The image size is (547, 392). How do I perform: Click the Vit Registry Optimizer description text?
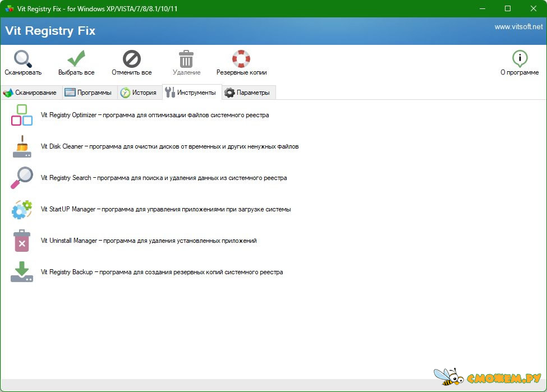(x=154, y=115)
